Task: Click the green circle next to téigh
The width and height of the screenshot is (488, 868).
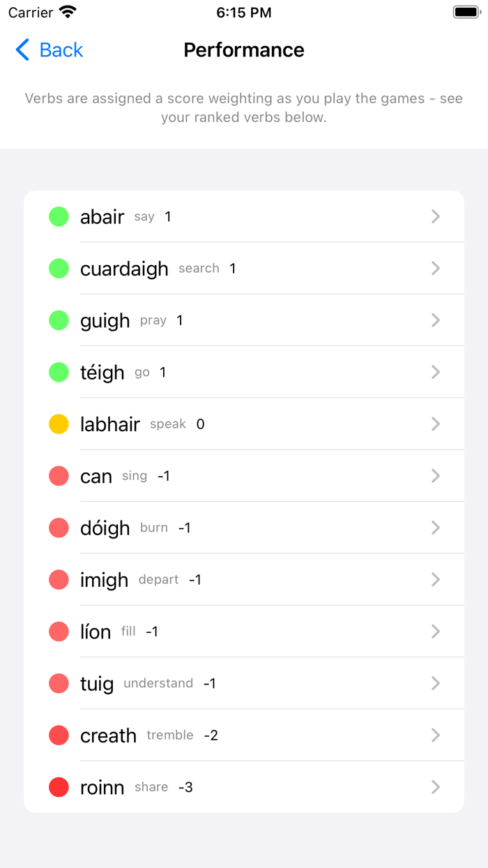Action: pos(59,372)
